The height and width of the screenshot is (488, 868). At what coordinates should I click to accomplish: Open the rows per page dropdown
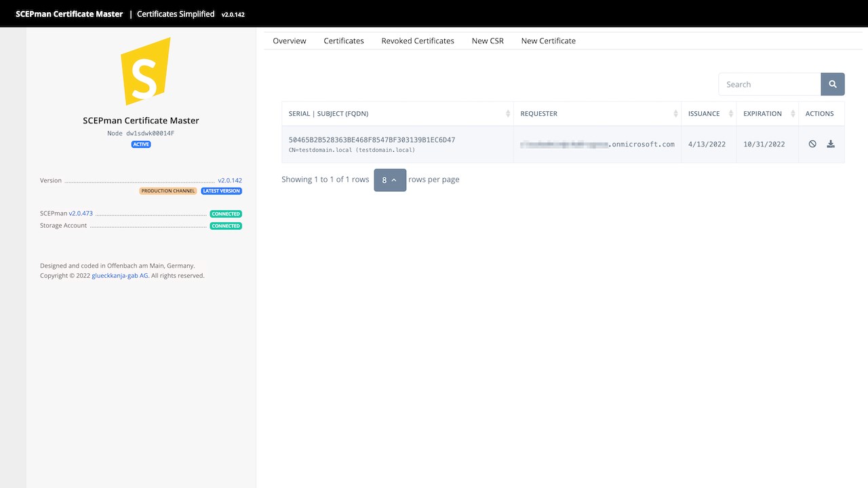click(x=390, y=180)
